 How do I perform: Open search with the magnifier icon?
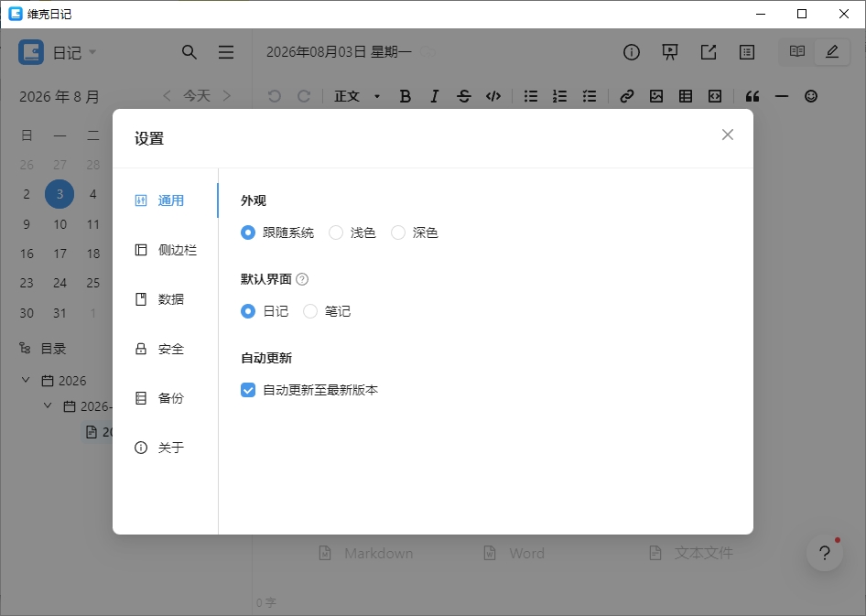pyautogui.click(x=189, y=52)
